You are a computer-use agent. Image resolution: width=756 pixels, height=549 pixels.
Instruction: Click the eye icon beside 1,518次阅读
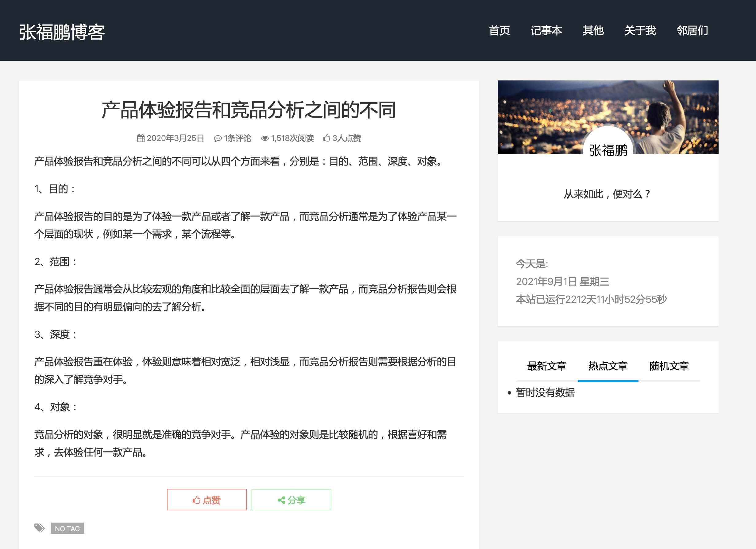(x=265, y=138)
